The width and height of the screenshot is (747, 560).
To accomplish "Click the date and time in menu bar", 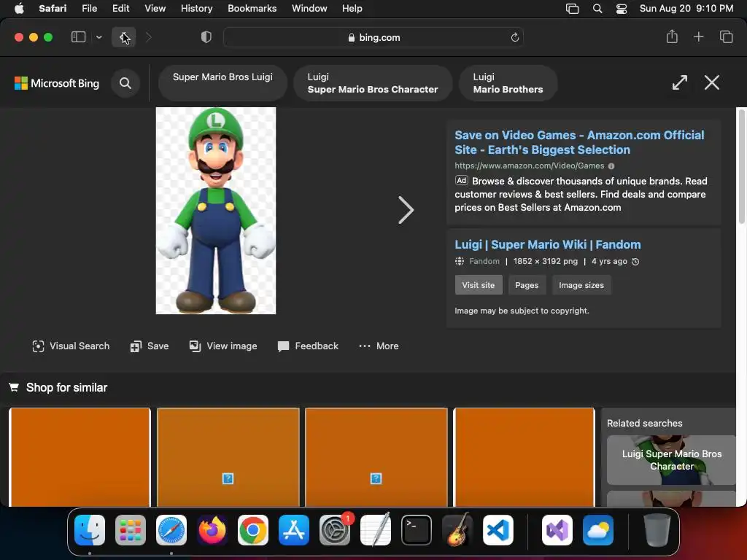I will 686,9.
